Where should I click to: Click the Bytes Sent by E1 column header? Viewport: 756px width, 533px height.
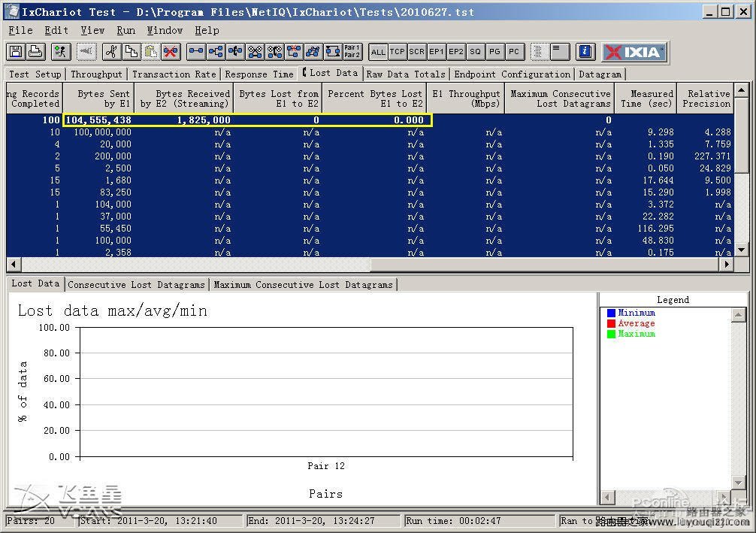pyautogui.click(x=98, y=98)
